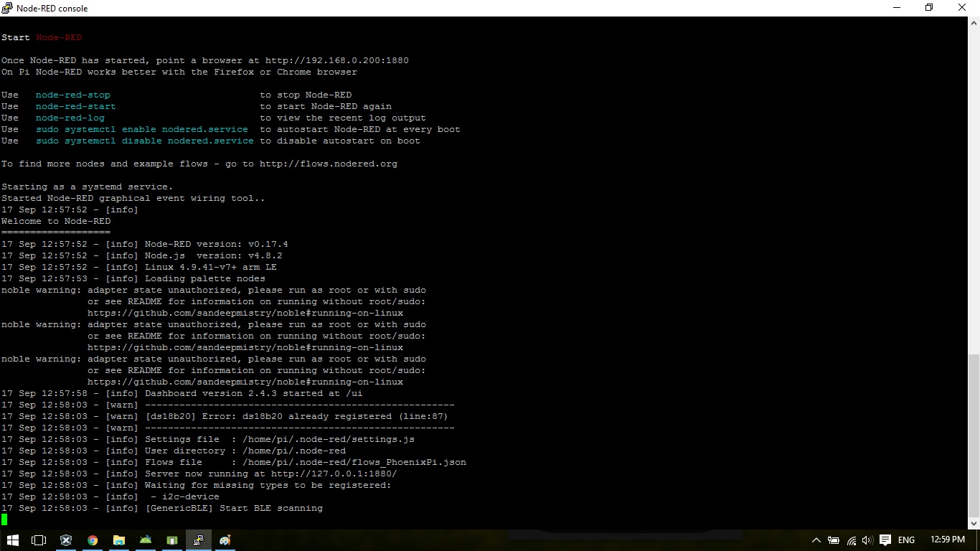Launch Google Chrome from the taskbar
Image resolution: width=980 pixels, height=551 pixels.
(x=93, y=540)
